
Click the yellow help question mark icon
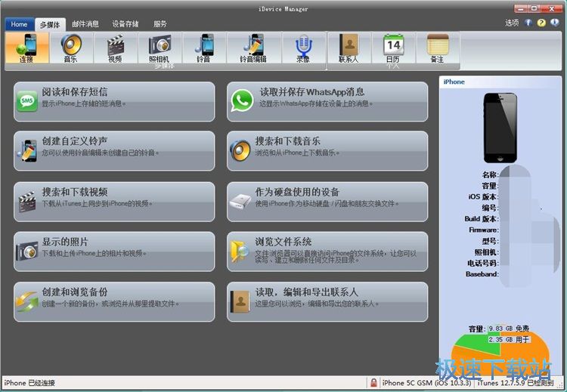[x=541, y=23]
